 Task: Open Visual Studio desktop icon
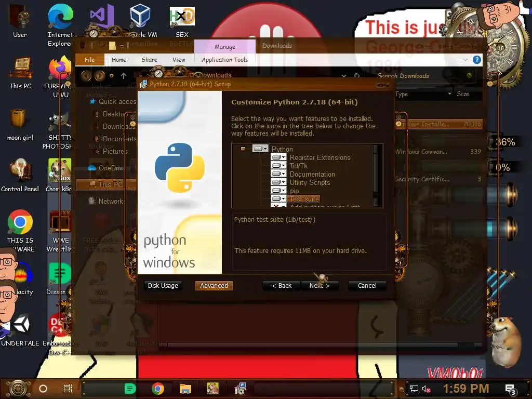coord(101,17)
